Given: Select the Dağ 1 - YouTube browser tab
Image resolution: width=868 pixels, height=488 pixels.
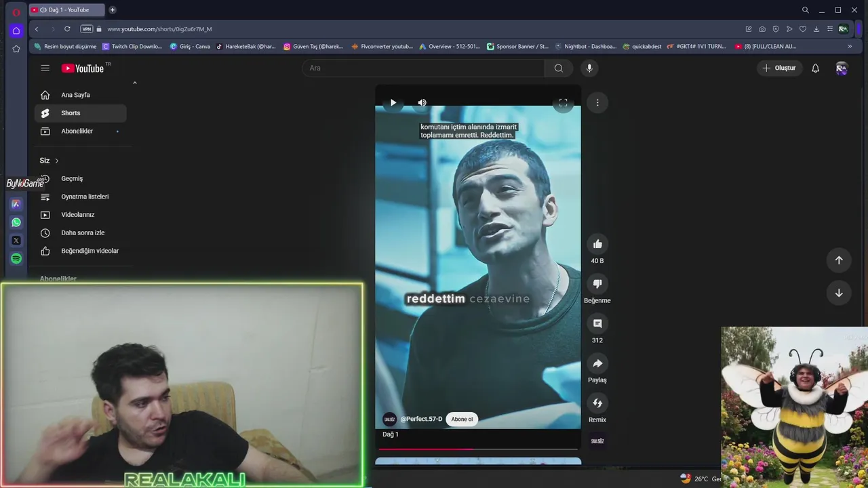Looking at the screenshot, I should (66, 10).
